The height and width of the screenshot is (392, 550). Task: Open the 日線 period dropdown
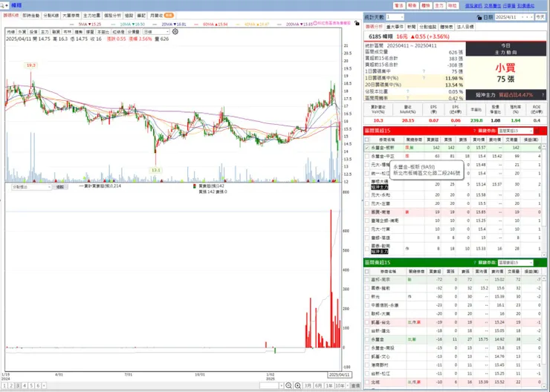[x=156, y=31]
